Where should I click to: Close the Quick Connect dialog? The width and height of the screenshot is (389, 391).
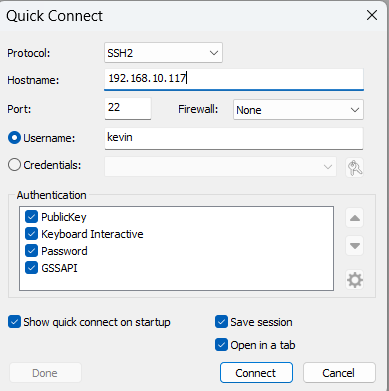point(372,15)
